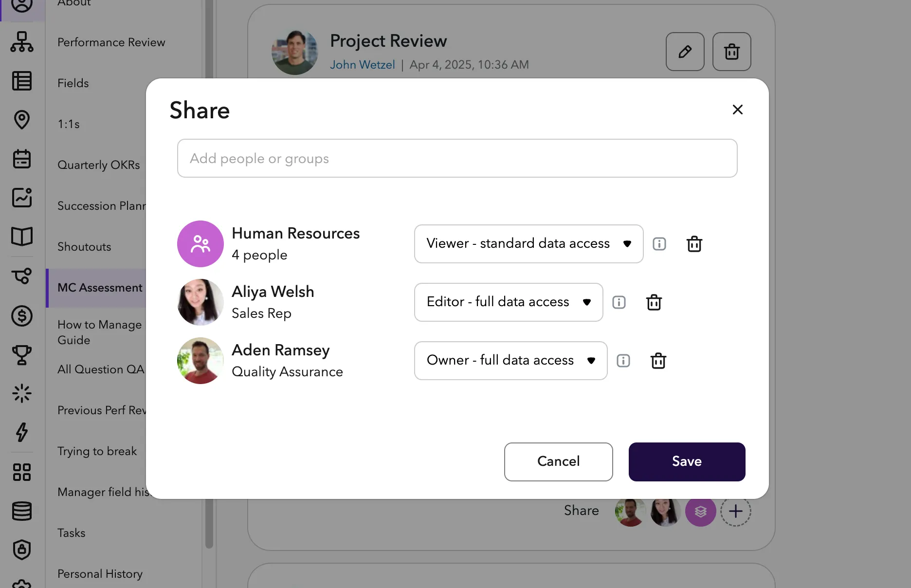911x588 pixels.
Task: Select the Quarterly OKRs menu item
Action: [x=99, y=165]
